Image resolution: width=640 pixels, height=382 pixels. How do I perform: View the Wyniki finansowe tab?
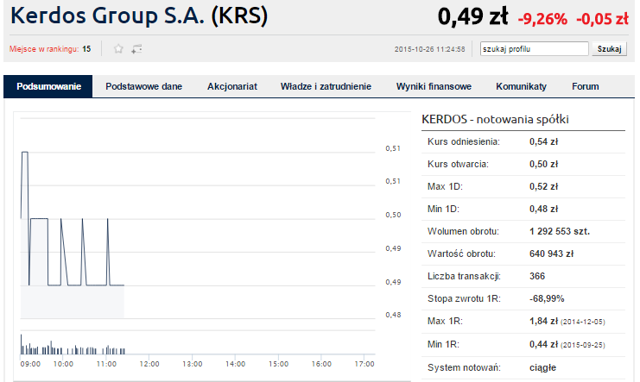click(x=433, y=87)
